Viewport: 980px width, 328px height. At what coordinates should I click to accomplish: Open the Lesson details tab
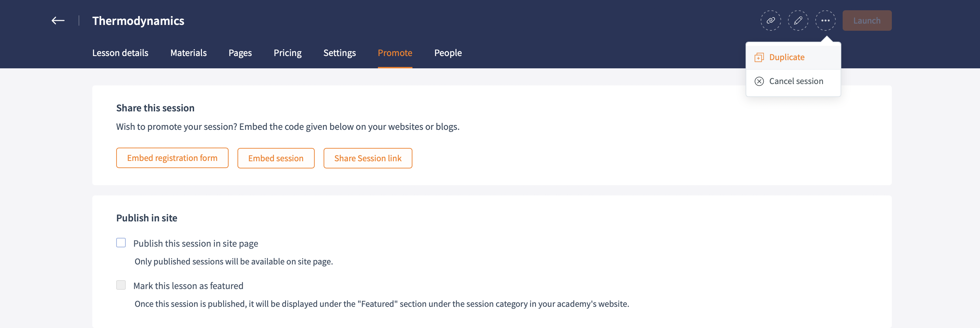[120, 53]
